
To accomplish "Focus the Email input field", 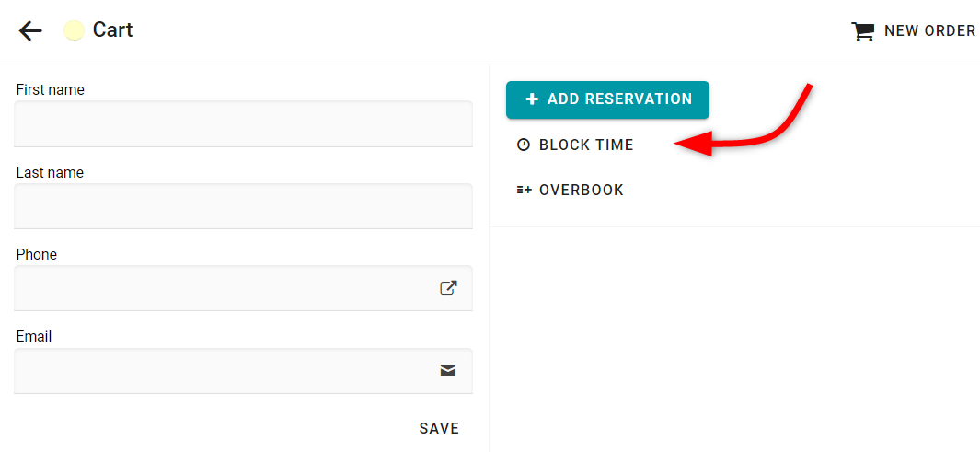I will point(243,371).
